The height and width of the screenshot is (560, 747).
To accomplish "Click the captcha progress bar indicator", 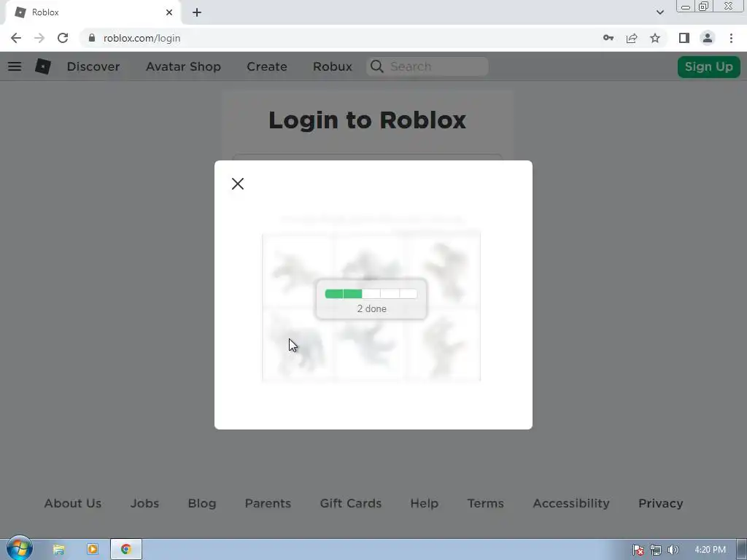I will pyautogui.click(x=371, y=294).
